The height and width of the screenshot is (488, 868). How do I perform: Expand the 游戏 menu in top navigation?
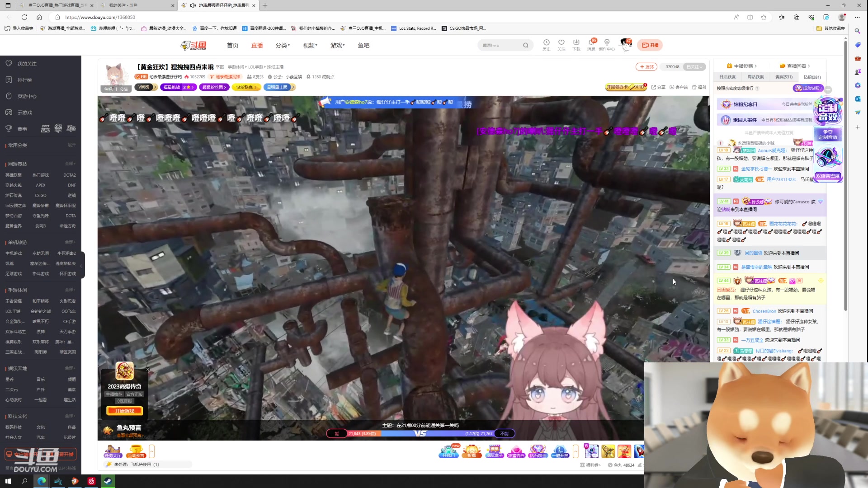pyautogui.click(x=337, y=45)
